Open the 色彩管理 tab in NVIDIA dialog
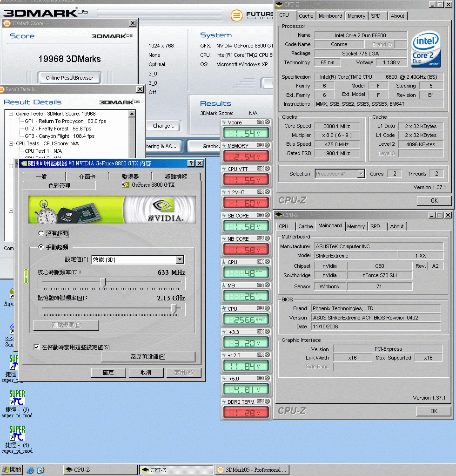The height and width of the screenshot is (476, 456). [60, 185]
